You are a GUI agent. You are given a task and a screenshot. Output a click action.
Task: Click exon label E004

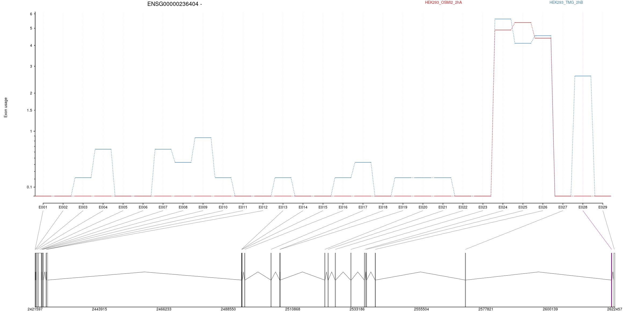103,207
